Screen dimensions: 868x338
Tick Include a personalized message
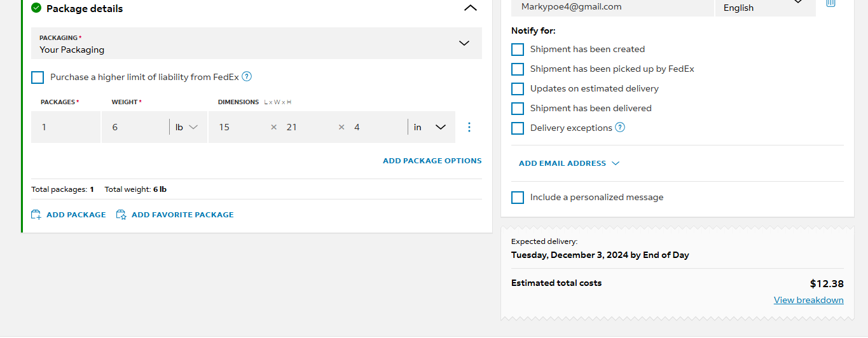(x=518, y=198)
